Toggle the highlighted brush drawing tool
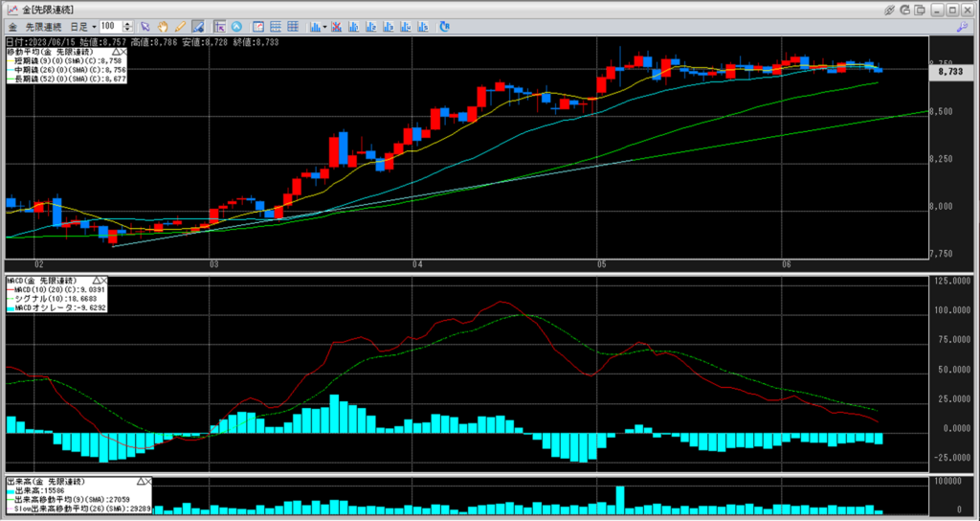 tap(197, 26)
